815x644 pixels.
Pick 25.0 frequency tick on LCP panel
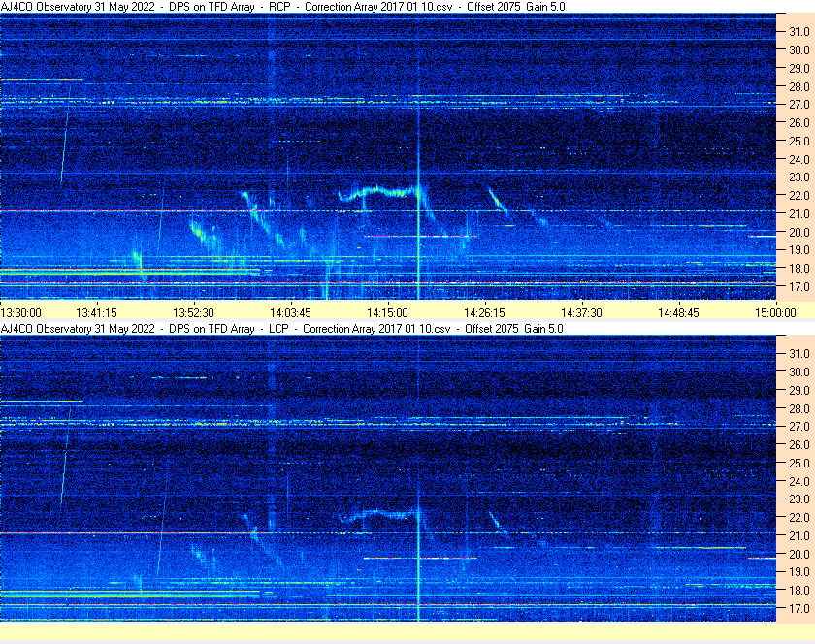799,464
